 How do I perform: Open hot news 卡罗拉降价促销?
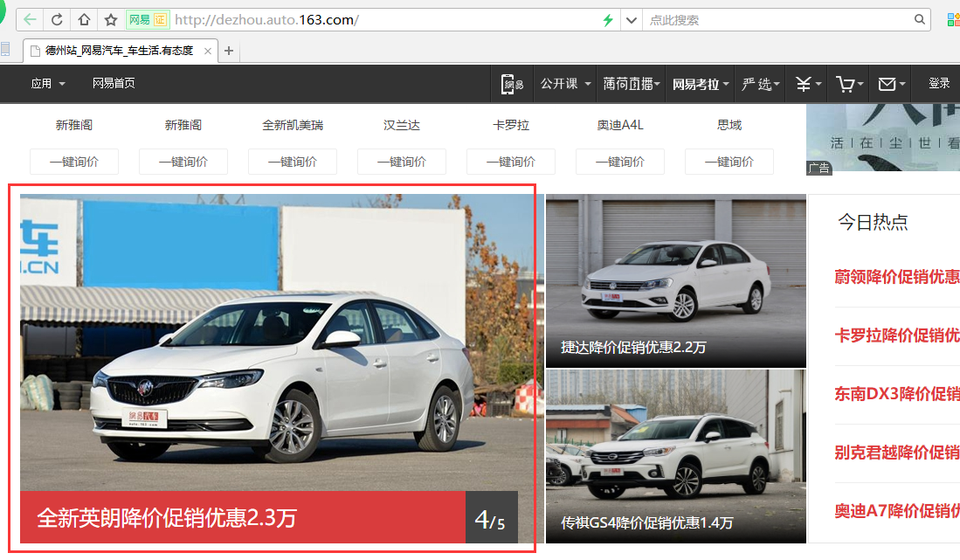click(x=897, y=335)
